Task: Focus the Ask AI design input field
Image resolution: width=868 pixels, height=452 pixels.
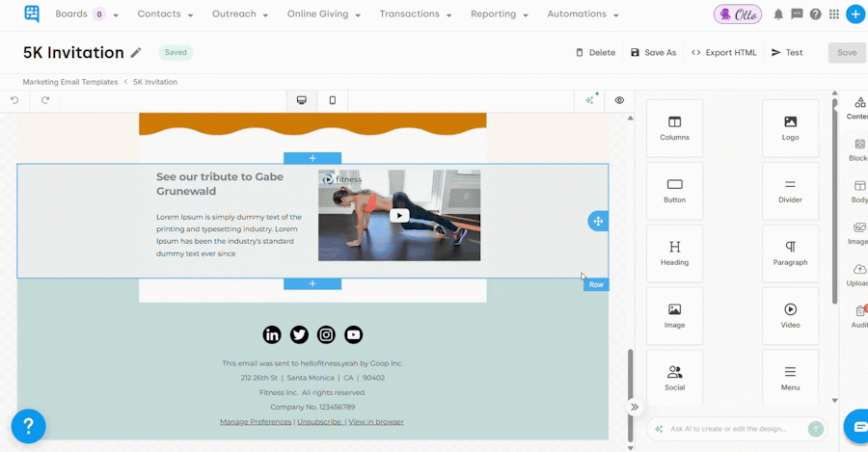Action: (x=736, y=429)
